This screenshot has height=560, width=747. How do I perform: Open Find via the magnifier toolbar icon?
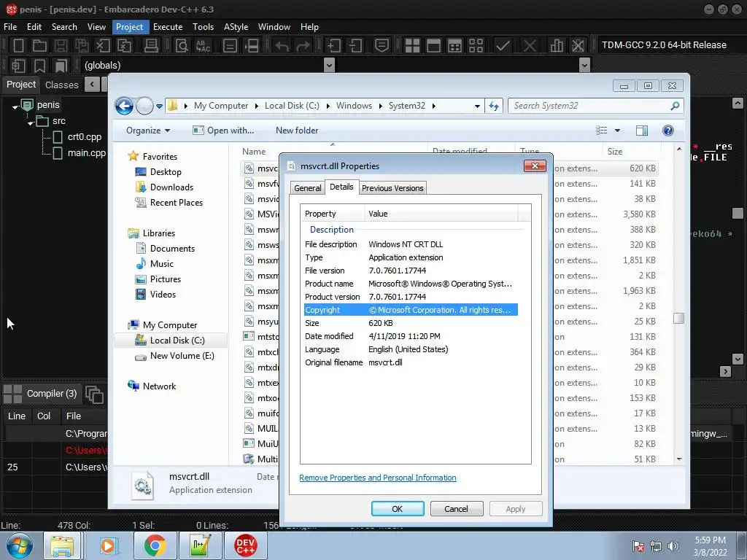coord(182,45)
